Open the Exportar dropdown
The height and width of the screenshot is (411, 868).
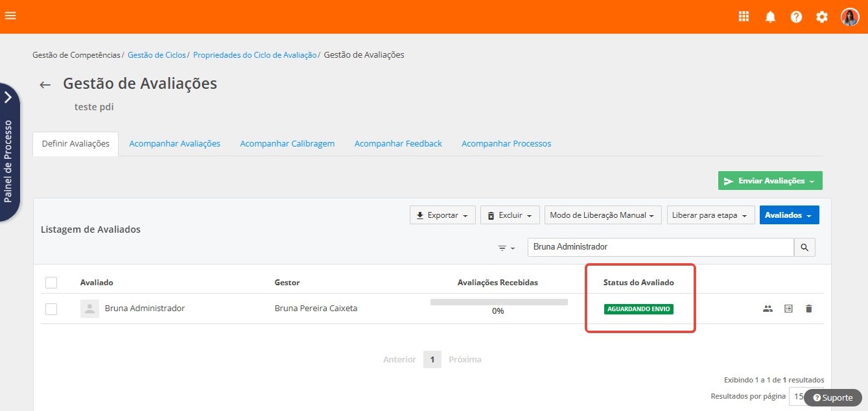click(x=442, y=215)
